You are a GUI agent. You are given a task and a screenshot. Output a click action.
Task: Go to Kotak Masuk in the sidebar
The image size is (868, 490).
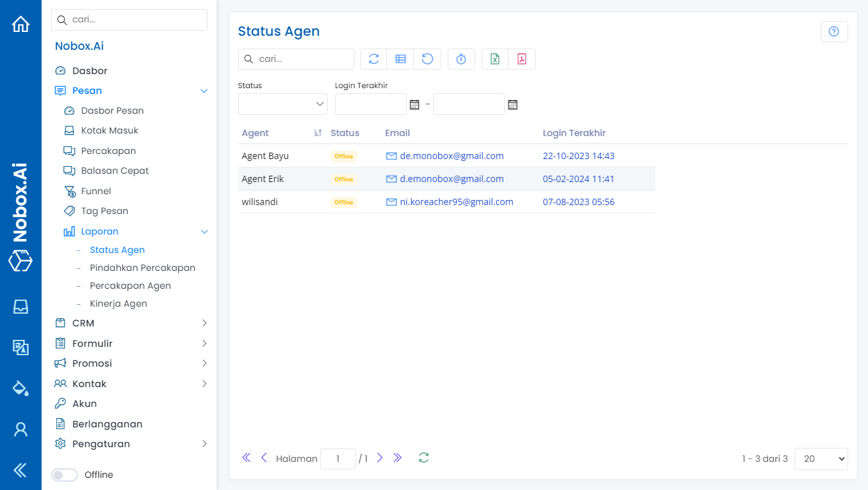(x=109, y=130)
